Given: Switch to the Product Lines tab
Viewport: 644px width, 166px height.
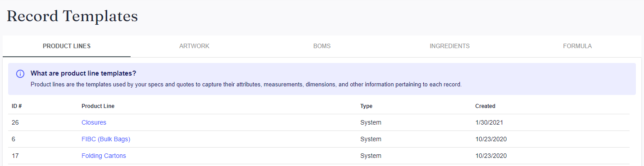Looking at the screenshot, I should click(x=67, y=46).
